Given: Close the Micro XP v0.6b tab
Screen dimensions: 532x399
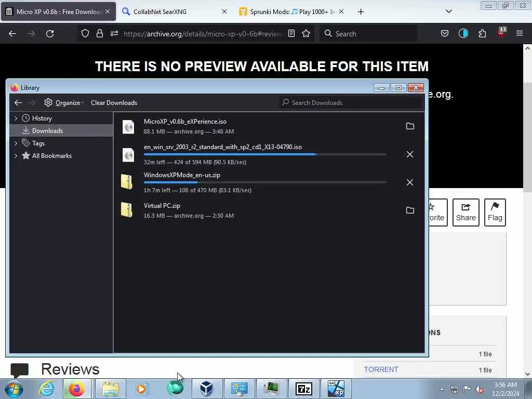Looking at the screenshot, I should tap(108, 11).
